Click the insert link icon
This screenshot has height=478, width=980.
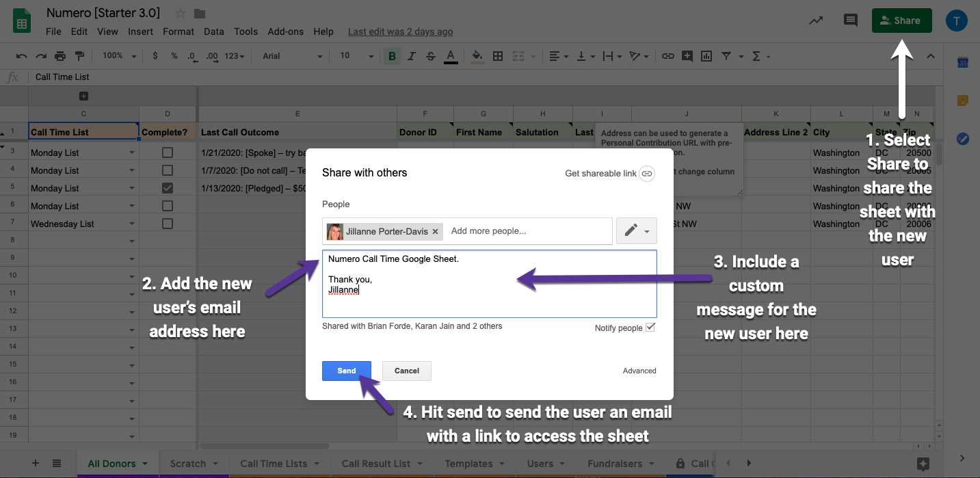point(667,56)
